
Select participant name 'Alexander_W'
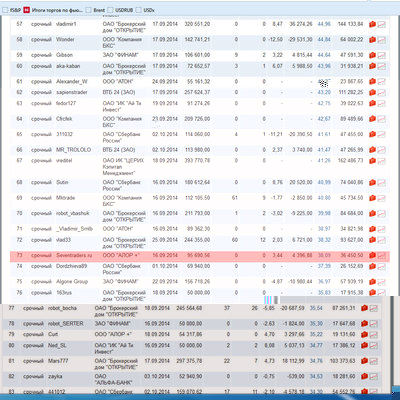[72, 81]
